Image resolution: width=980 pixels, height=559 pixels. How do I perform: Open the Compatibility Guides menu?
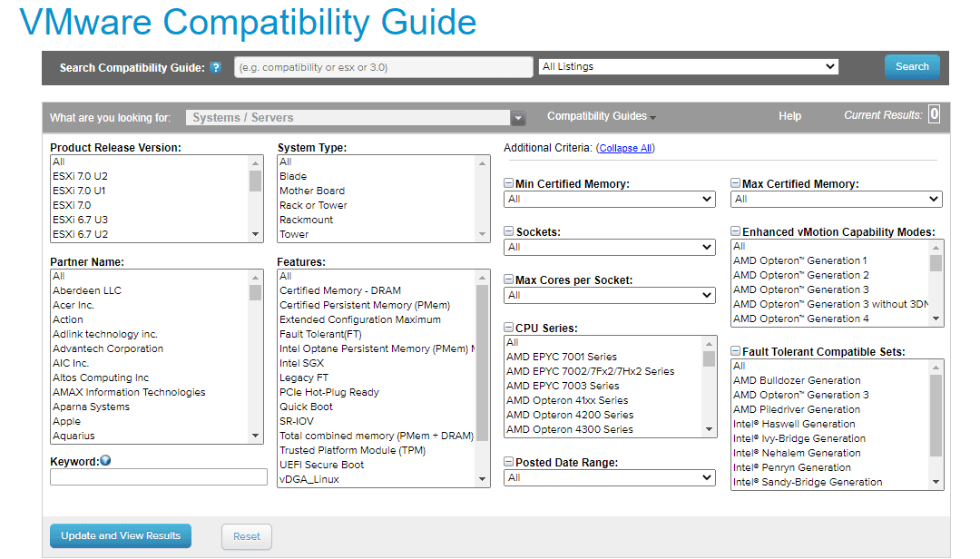tap(602, 116)
